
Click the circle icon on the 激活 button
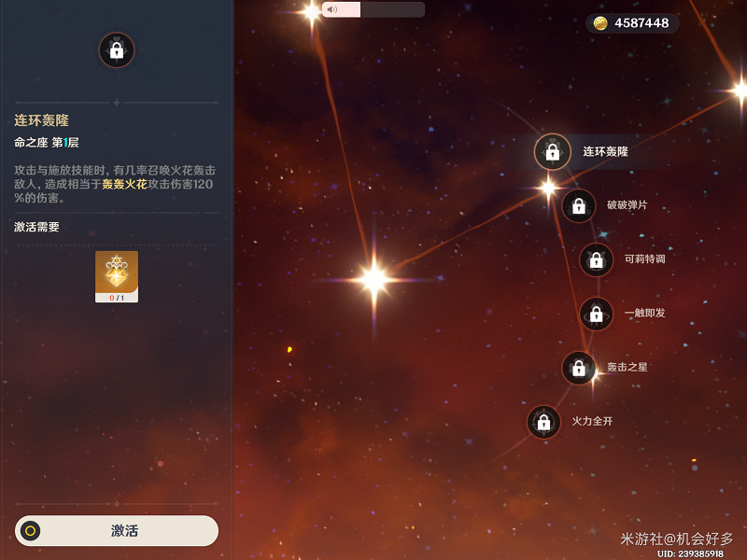31,530
